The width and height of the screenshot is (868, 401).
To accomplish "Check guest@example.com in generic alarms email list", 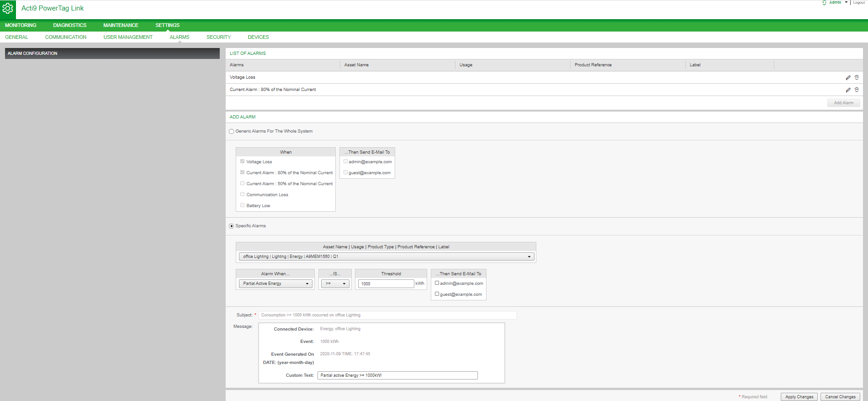I will point(345,172).
